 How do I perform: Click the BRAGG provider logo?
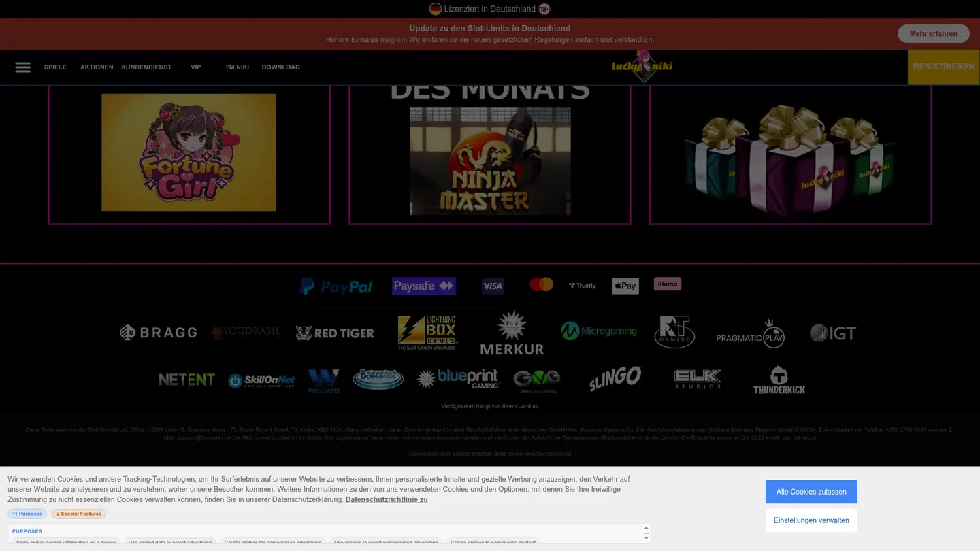tap(158, 333)
